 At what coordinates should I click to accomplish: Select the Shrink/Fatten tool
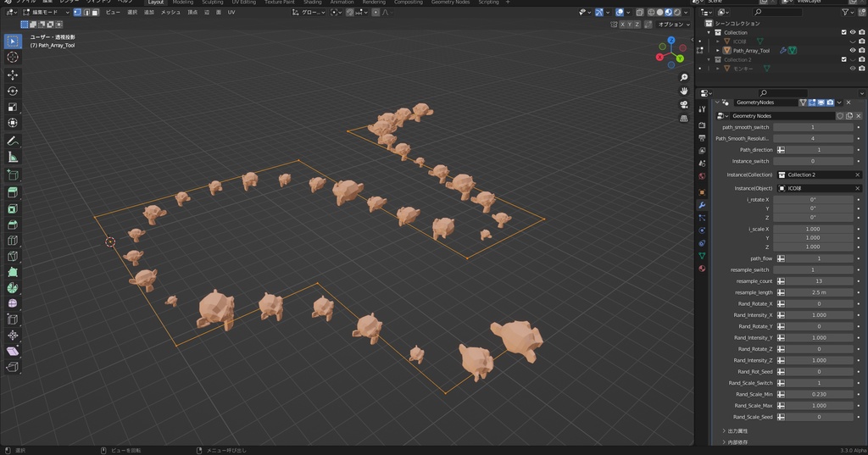13,335
